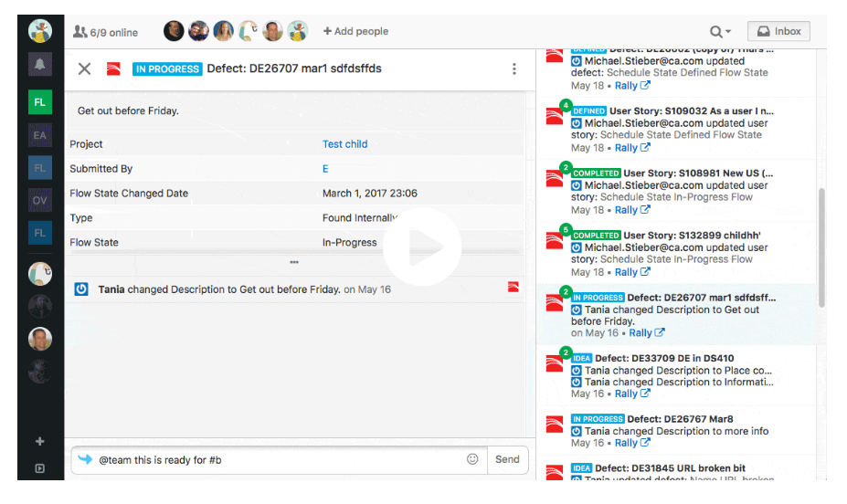Open the Submitted By E link
Screen dimensions: 847x504
coord(325,169)
